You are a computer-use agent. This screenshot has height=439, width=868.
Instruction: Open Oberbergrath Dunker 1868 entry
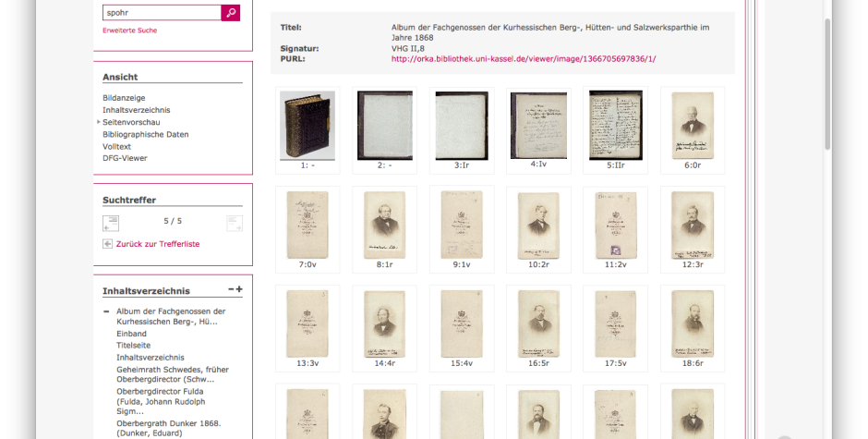click(169, 429)
